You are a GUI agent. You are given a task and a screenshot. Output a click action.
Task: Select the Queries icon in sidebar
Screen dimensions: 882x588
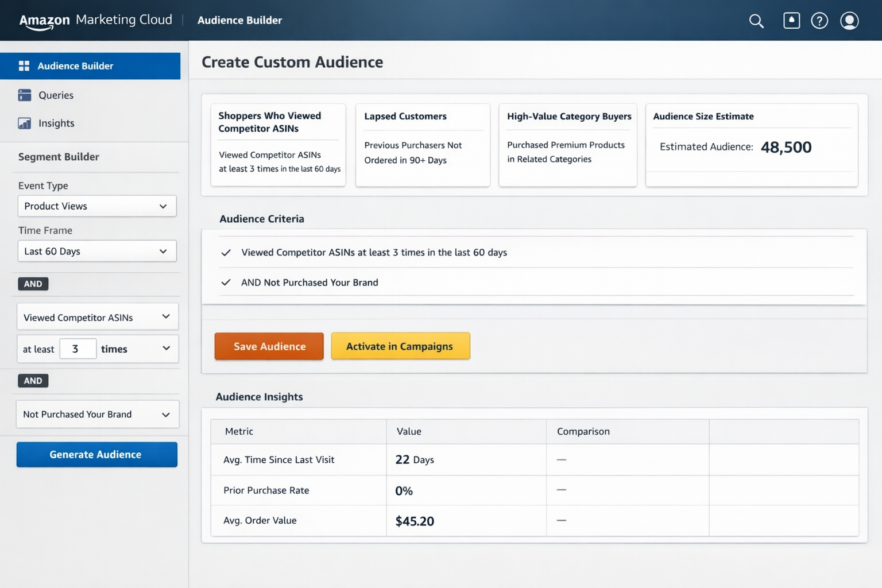tap(25, 95)
